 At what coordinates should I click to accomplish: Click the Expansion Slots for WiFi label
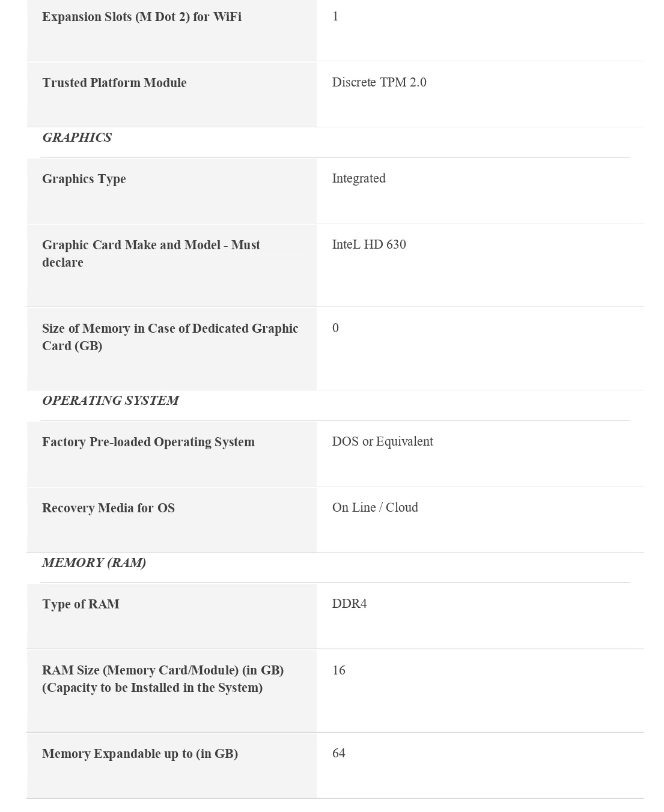click(x=142, y=17)
